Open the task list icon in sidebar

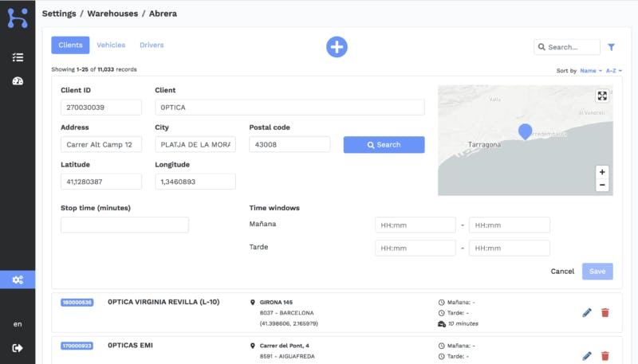(18, 57)
